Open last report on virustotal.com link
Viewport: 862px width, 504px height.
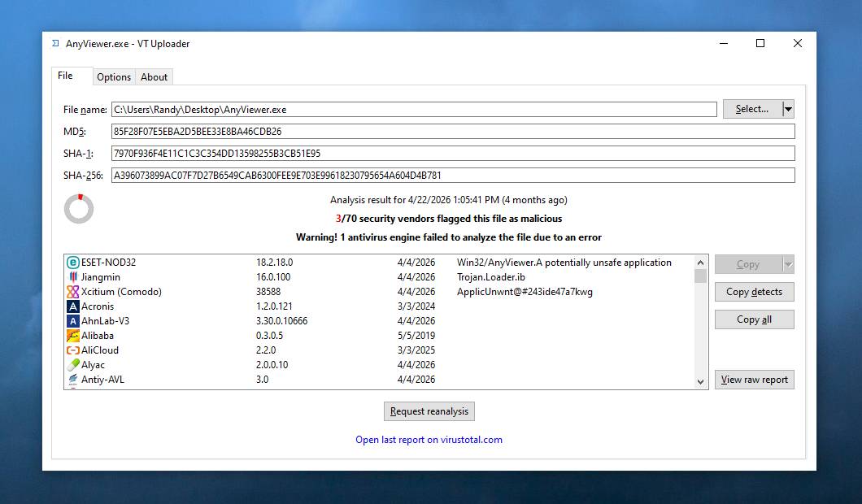429,440
